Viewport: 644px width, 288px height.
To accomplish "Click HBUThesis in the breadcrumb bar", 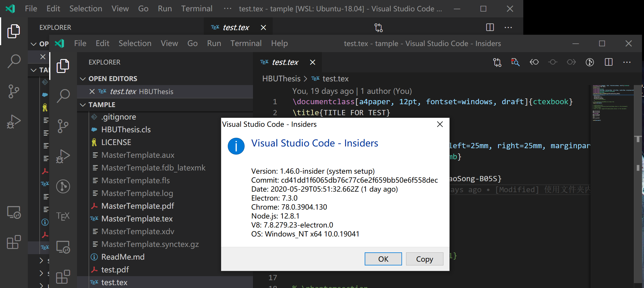I will pyautogui.click(x=281, y=78).
